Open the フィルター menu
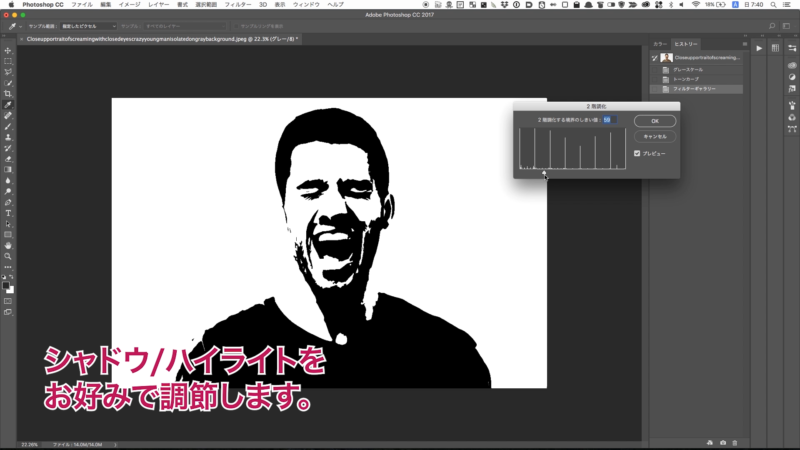Screen dimensions: 800x450 tap(238, 5)
